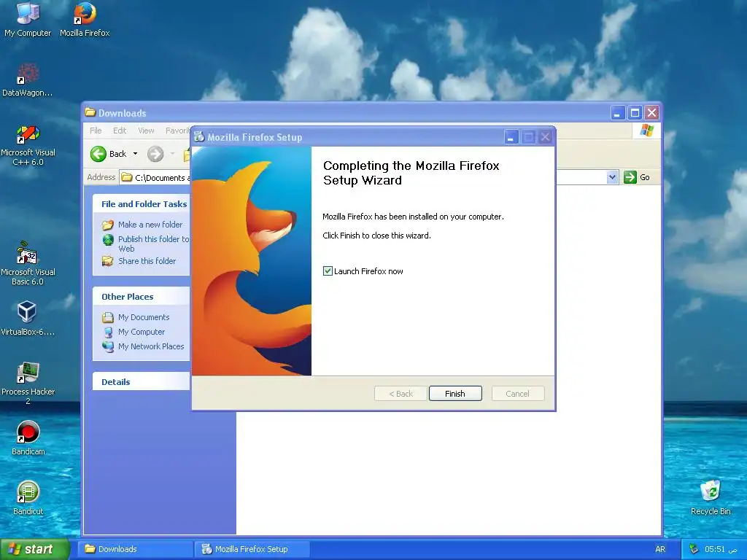Open the Back button history dropdown arrow

click(135, 154)
